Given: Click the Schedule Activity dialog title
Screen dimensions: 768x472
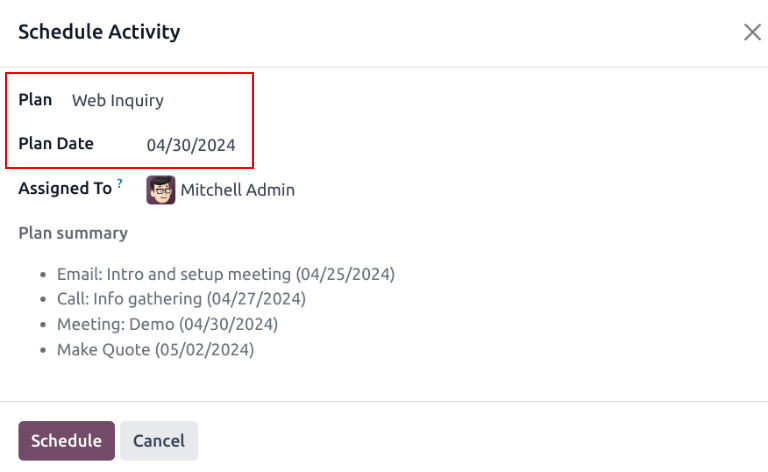Looking at the screenshot, I should tap(99, 32).
